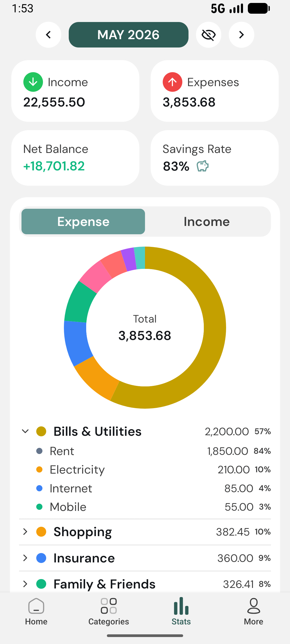Tap the 1:53 clock in status bar
The height and width of the screenshot is (644, 290).
click(23, 9)
